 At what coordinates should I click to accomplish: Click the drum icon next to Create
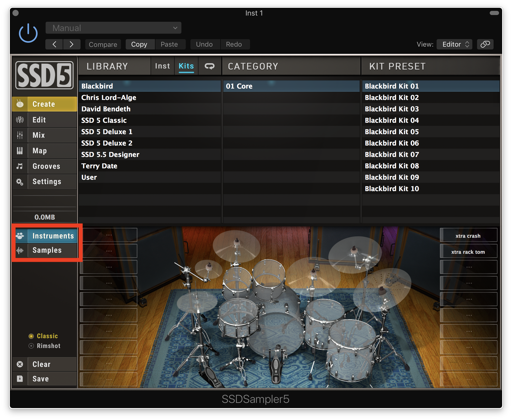20,104
